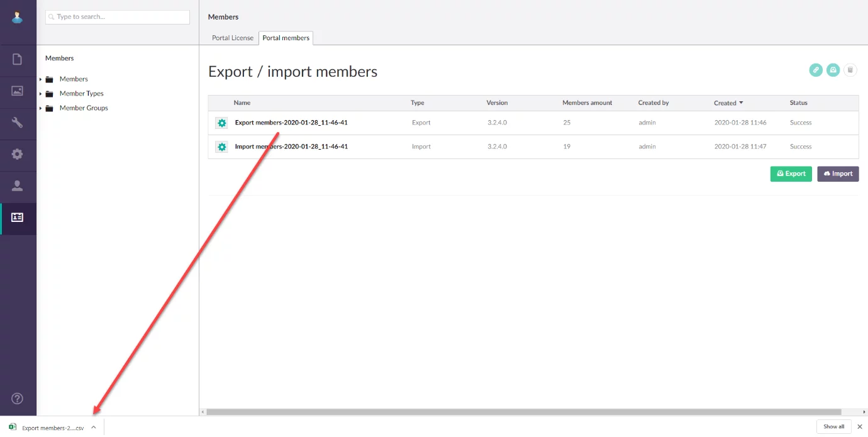Open the Content section page icon
The image size is (868, 437).
[18, 60]
